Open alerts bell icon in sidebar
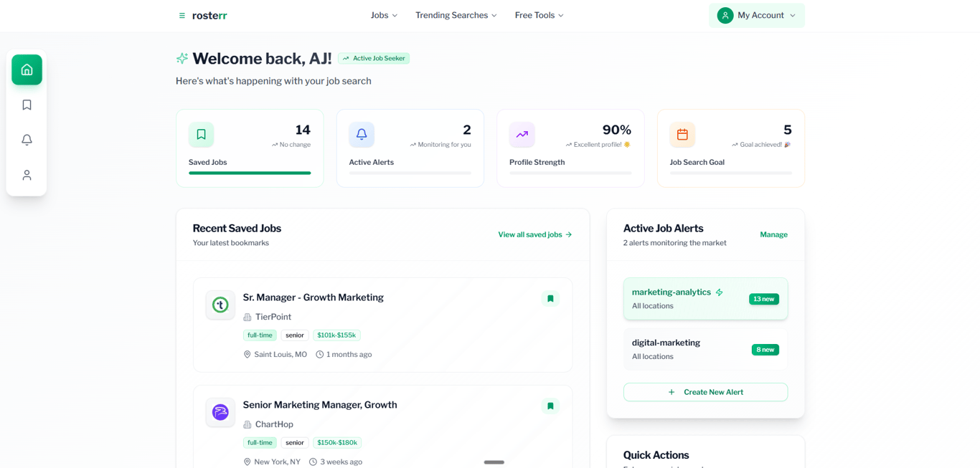The image size is (980, 468). (27, 140)
